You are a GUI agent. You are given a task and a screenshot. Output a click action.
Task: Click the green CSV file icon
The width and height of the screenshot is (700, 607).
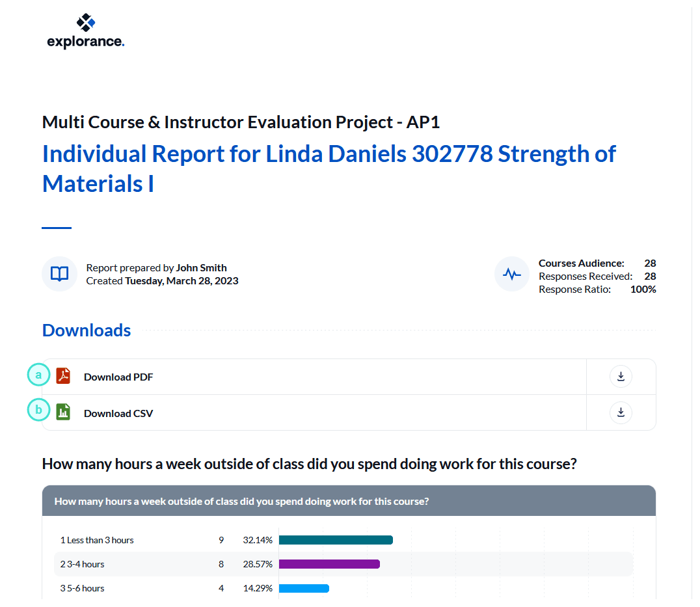[63, 412]
